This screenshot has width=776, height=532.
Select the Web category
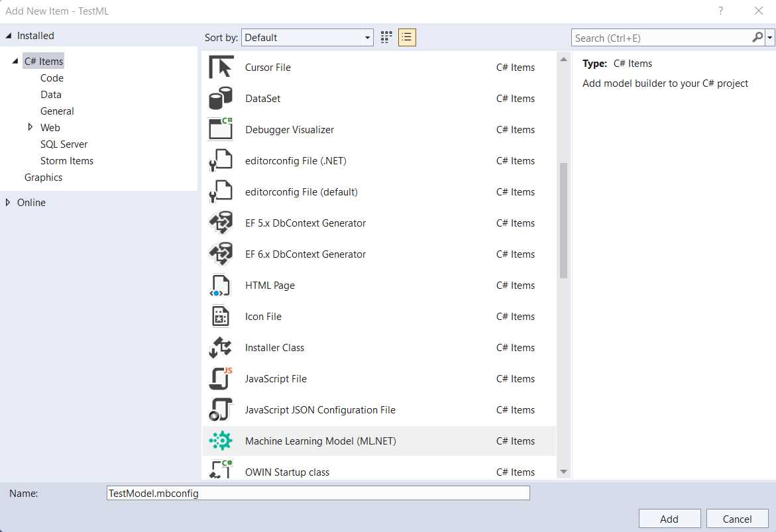click(50, 128)
